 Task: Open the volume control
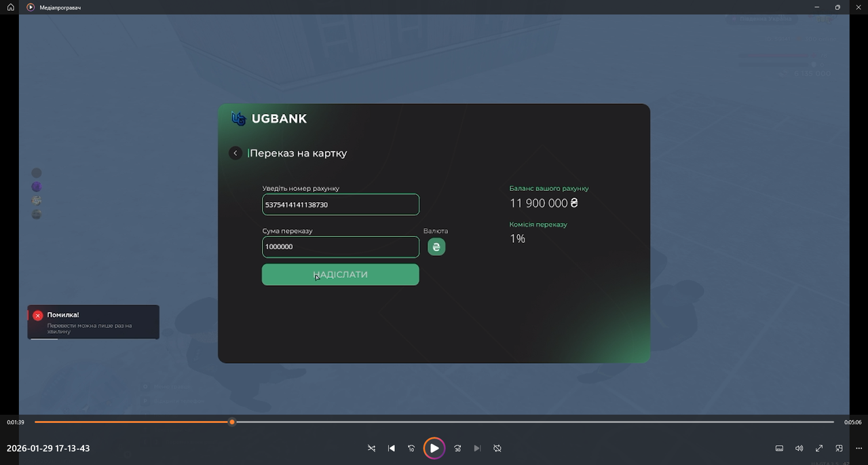(x=799, y=448)
